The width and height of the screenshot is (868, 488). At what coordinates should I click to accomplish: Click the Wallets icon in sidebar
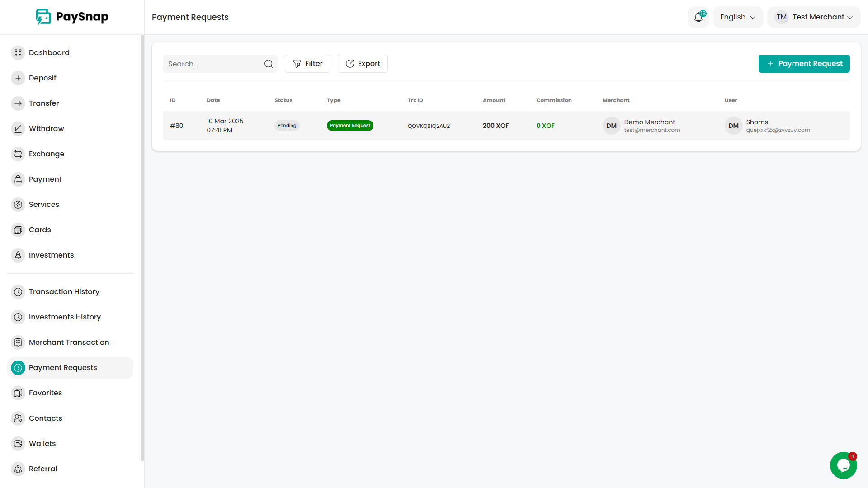[x=18, y=443]
